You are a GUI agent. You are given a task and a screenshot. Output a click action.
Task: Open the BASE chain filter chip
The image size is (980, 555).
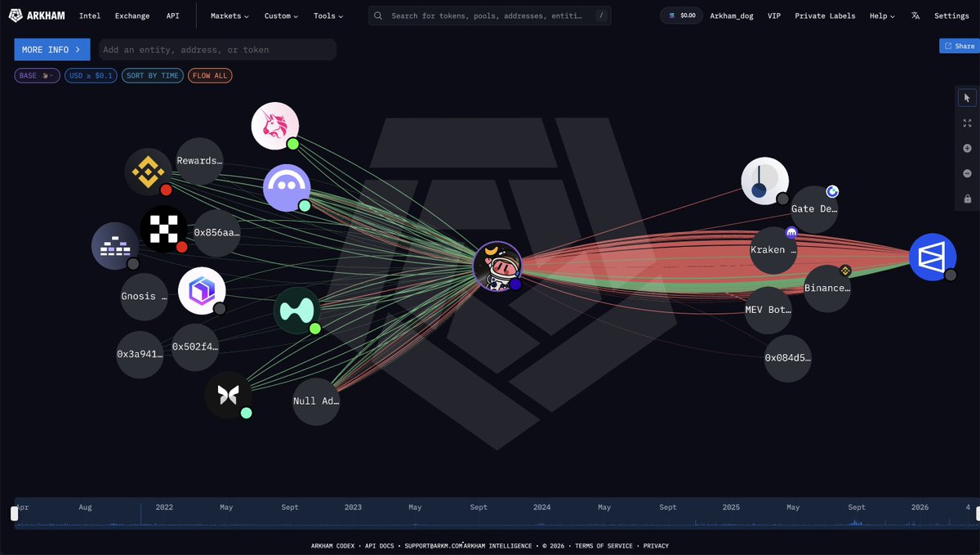point(38,75)
